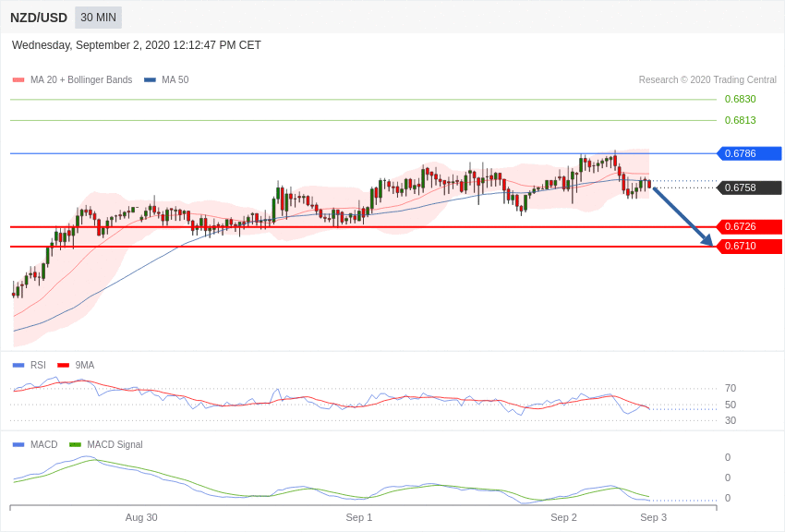Click the Aug 30 date axis label
The height and width of the screenshot is (532, 785).
coord(141,517)
